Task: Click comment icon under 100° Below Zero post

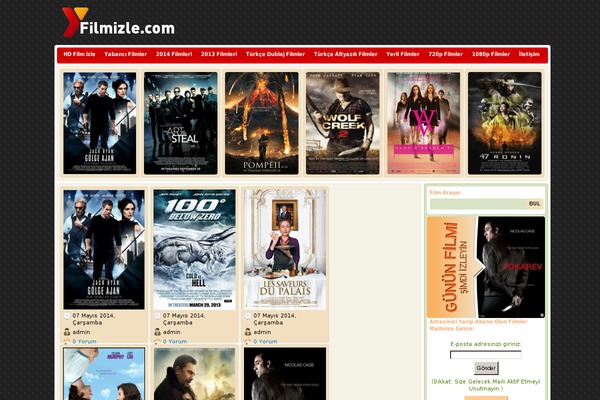Action: [157, 341]
